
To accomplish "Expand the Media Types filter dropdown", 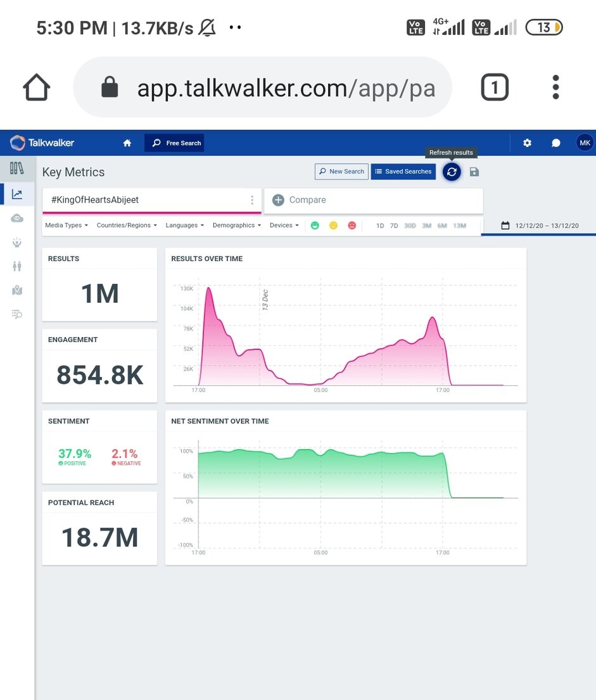I will [x=67, y=226].
